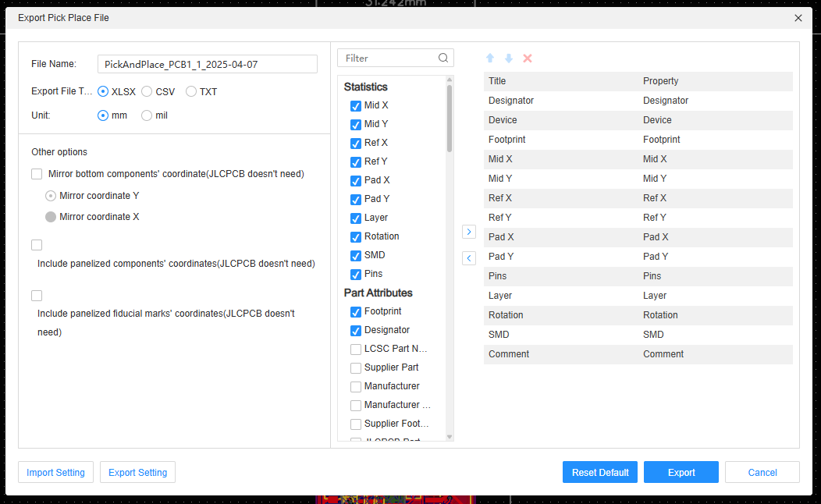Viewport: 821px width, 504px height.
Task: Select the Device row in the table
Action: 638,120
